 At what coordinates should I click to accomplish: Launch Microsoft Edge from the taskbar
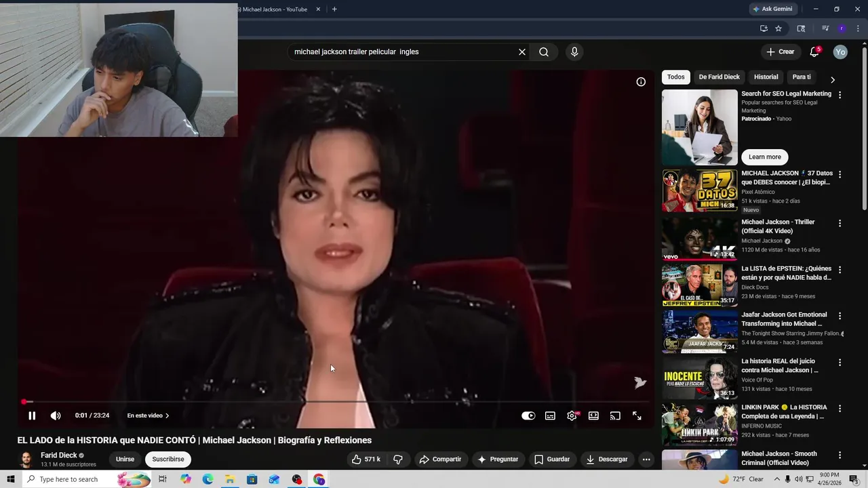[x=208, y=479]
